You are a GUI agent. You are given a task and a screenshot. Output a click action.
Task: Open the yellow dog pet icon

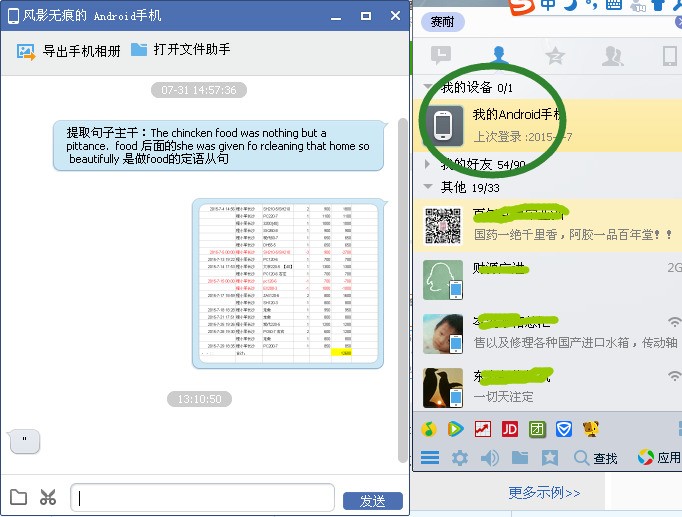591,429
